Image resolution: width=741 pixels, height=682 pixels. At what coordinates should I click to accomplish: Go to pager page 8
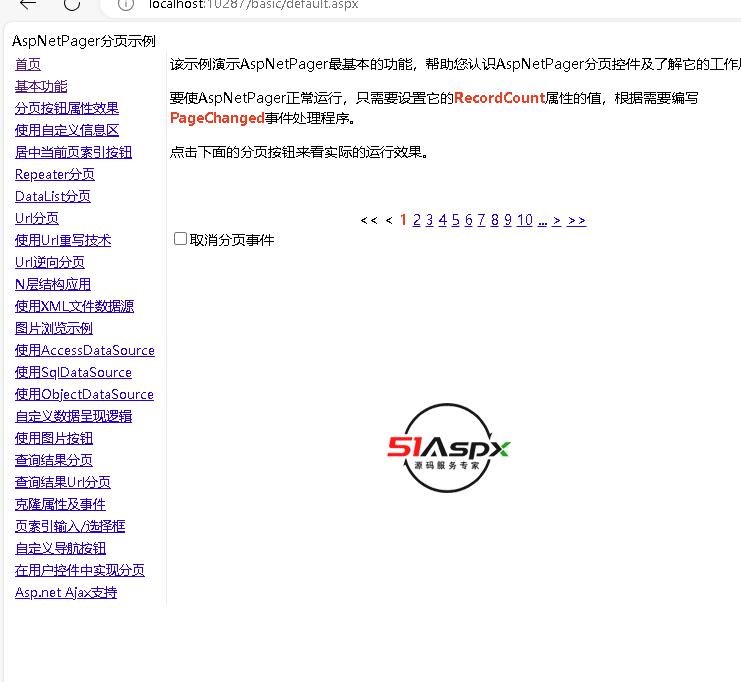point(494,220)
